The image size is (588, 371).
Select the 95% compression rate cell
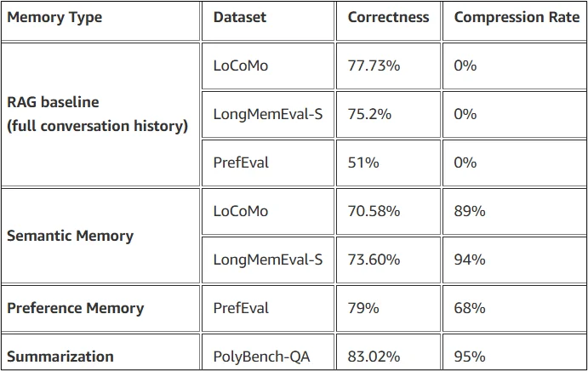470,357
